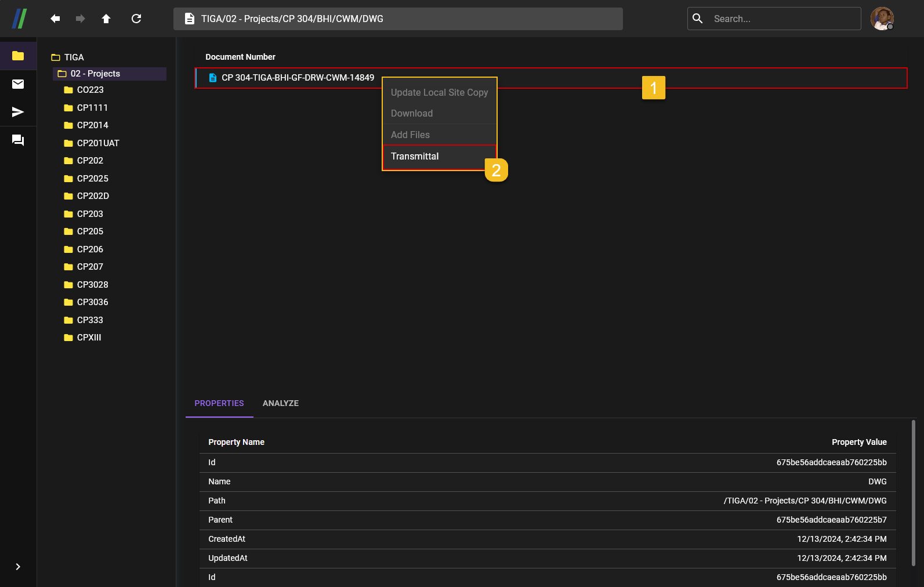Click the back navigation arrow

coord(55,19)
